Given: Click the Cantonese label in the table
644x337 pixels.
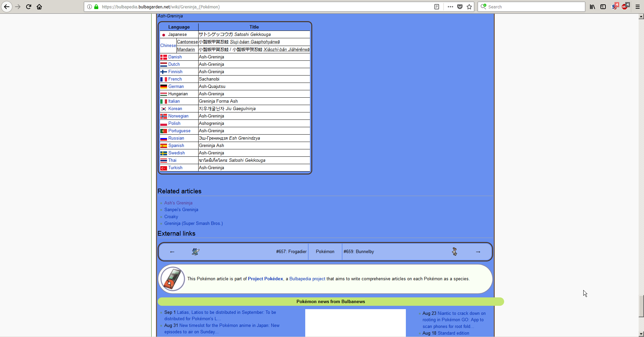Looking at the screenshot, I should click(x=187, y=42).
